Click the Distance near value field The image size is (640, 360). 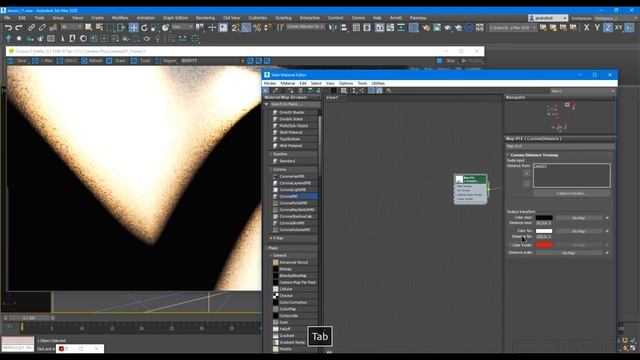pyautogui.click(x=544, y=223)
